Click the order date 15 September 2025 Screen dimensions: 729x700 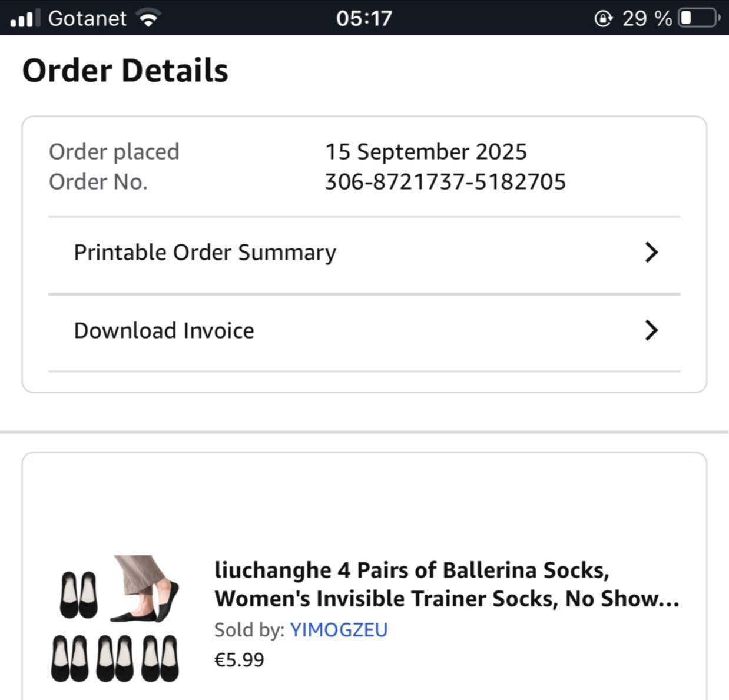point(426,152)
